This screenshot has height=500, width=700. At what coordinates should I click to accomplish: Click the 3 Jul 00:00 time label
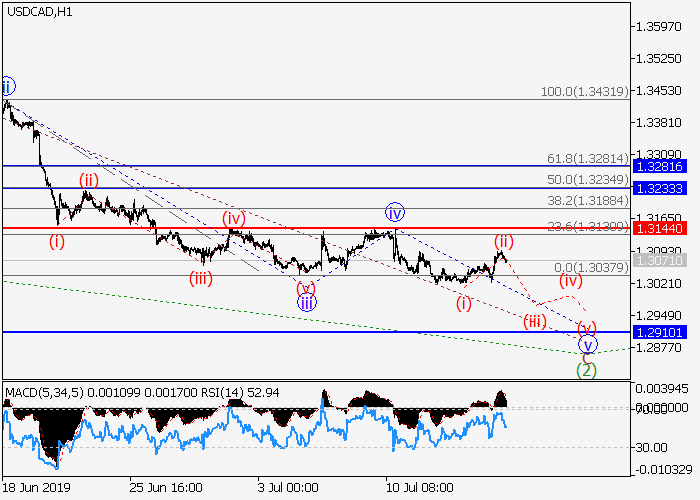(x=288, y=489)
